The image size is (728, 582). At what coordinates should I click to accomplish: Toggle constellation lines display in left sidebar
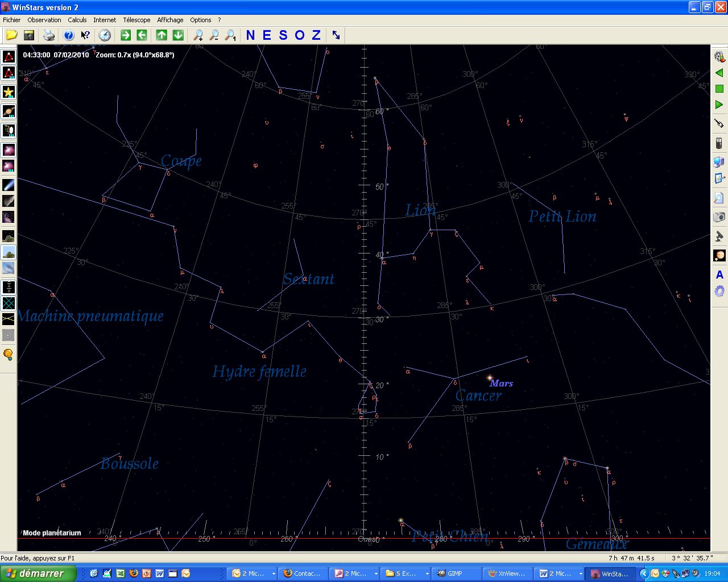coord(9,57)
